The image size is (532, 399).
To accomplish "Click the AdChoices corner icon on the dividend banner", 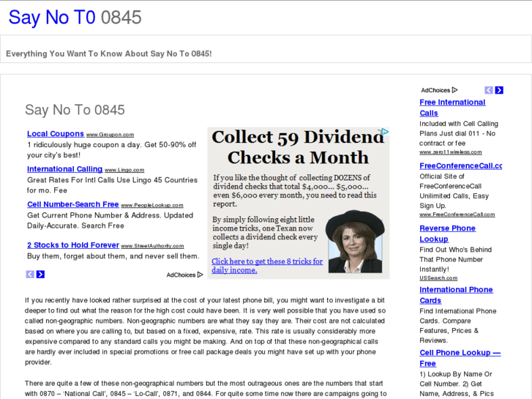I will pyautogui.click(x=384, y=132).
